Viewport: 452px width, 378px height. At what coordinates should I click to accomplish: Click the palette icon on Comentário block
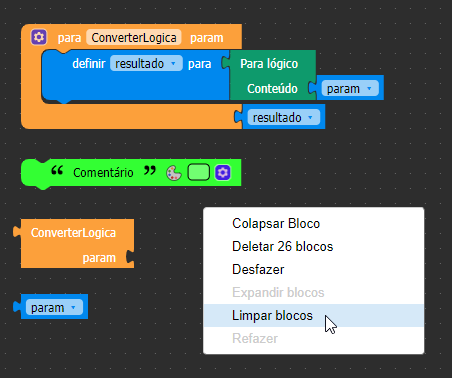pos(174,173)
